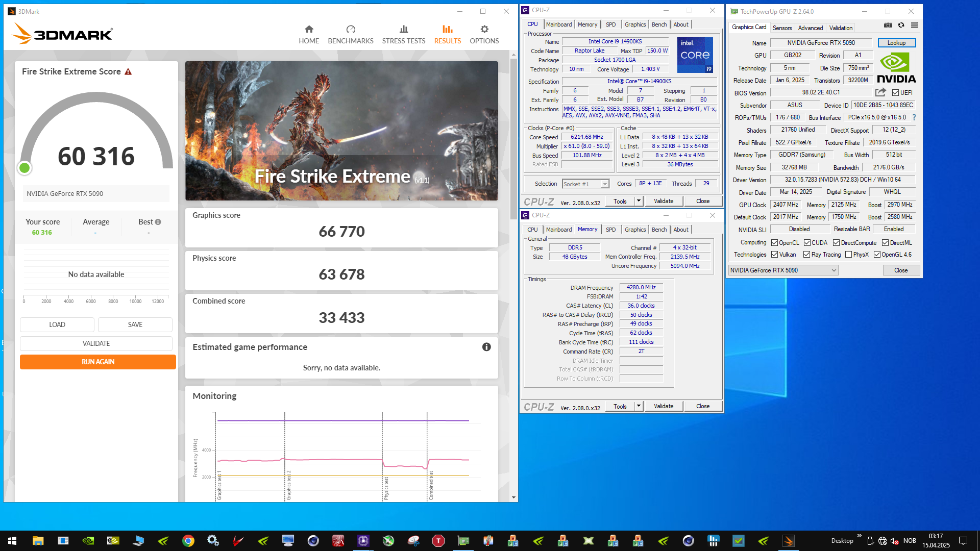Toggle the Vulkan checkbox in GPU-Z
Image resolution: width=980 pixels, height=551 pixels.
(775, 255)
